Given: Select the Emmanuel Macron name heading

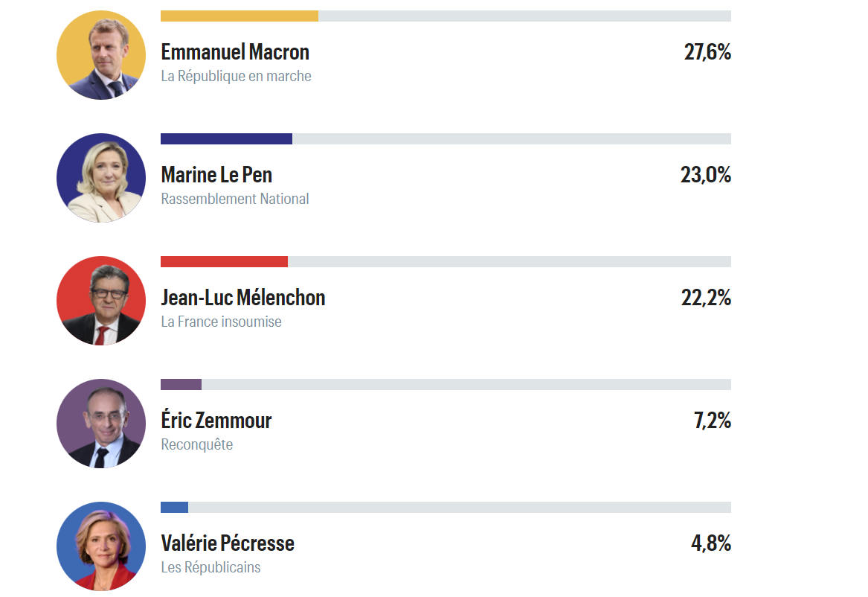Looking at the screenshot, I should click(x=235, y=52).
